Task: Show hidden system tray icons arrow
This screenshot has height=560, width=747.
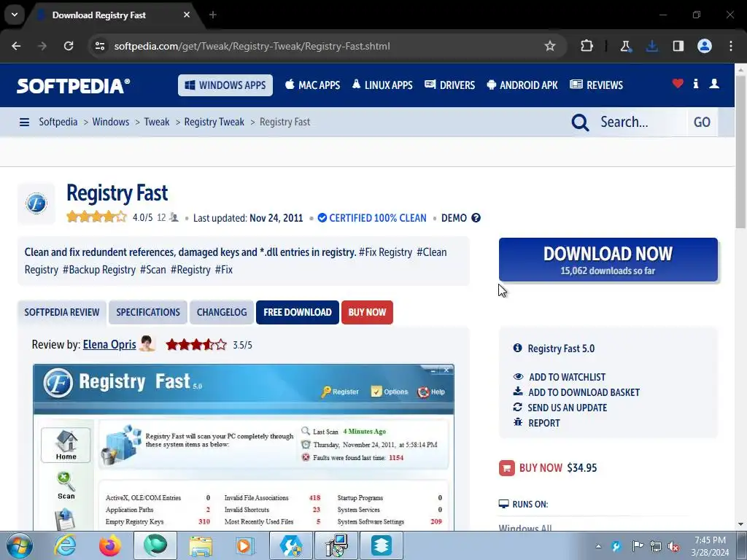Action: tap(598, 546)
